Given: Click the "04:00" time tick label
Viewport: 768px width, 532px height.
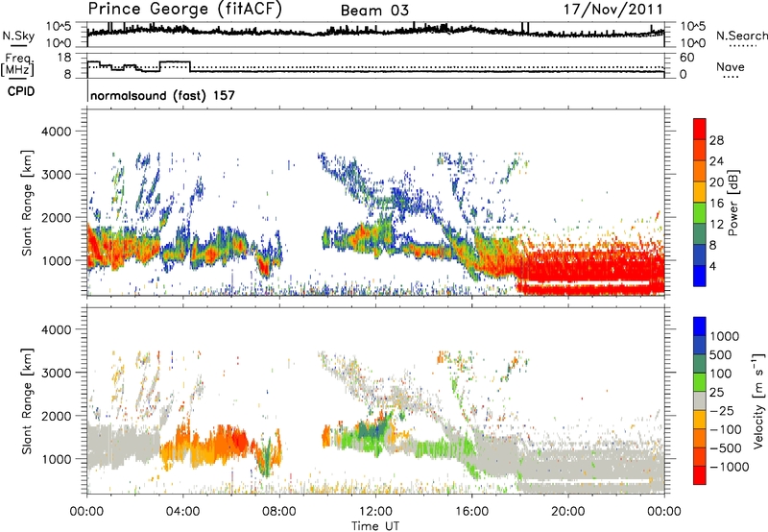Looking at the screenshot, I should click(x=183, y=512).
